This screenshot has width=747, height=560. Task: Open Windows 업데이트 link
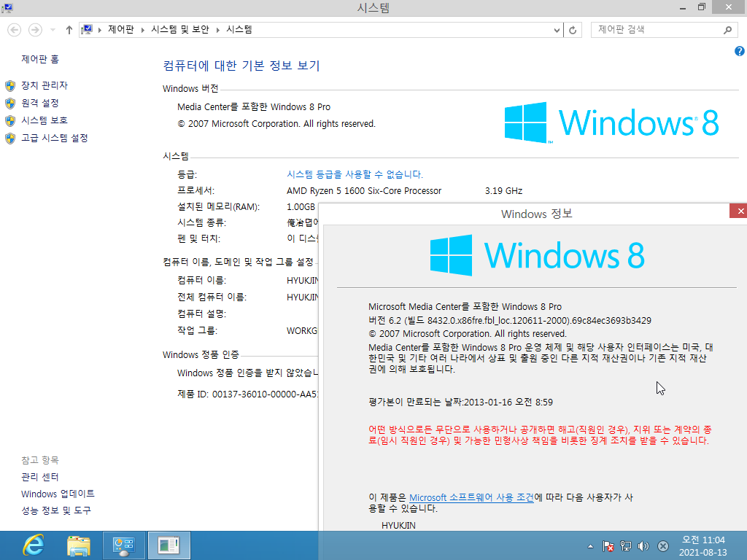pos(58,494)
